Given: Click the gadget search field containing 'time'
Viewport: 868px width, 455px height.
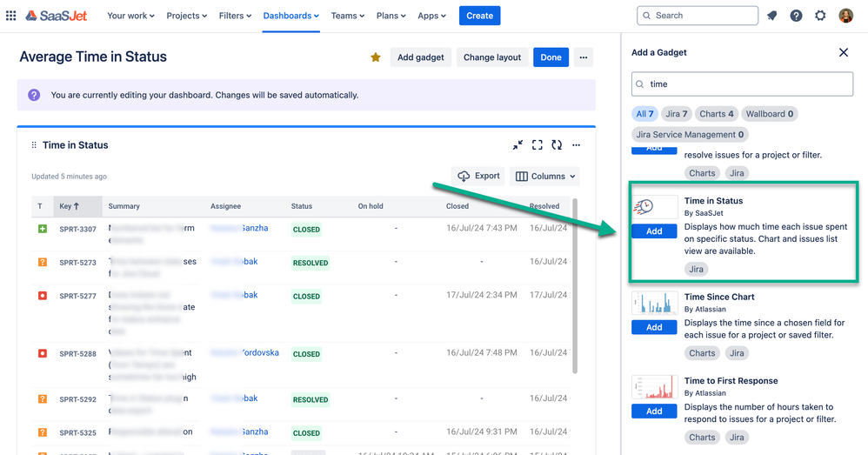Looking at the screenshot, I should point(742,84).
